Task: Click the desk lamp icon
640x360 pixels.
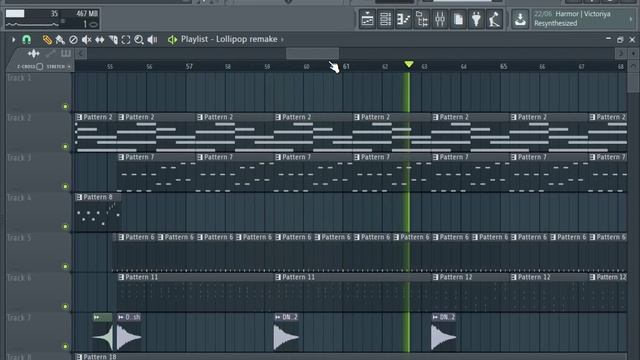Action: point(494,19)
